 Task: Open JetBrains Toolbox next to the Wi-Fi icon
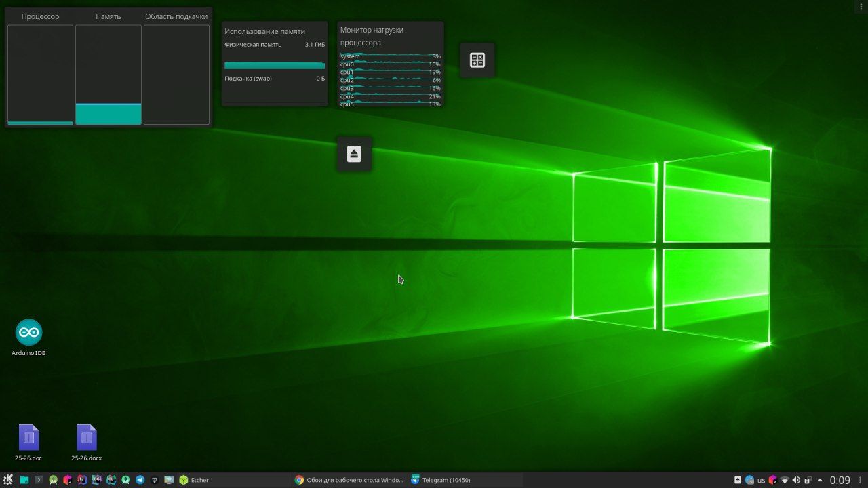tap(772, 480)
